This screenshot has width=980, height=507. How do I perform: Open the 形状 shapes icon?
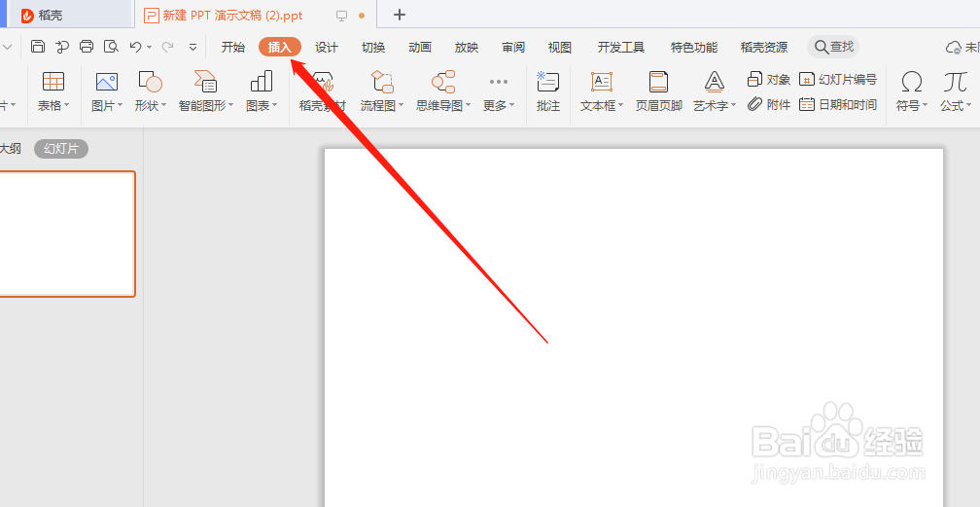[x=150, y=82]
